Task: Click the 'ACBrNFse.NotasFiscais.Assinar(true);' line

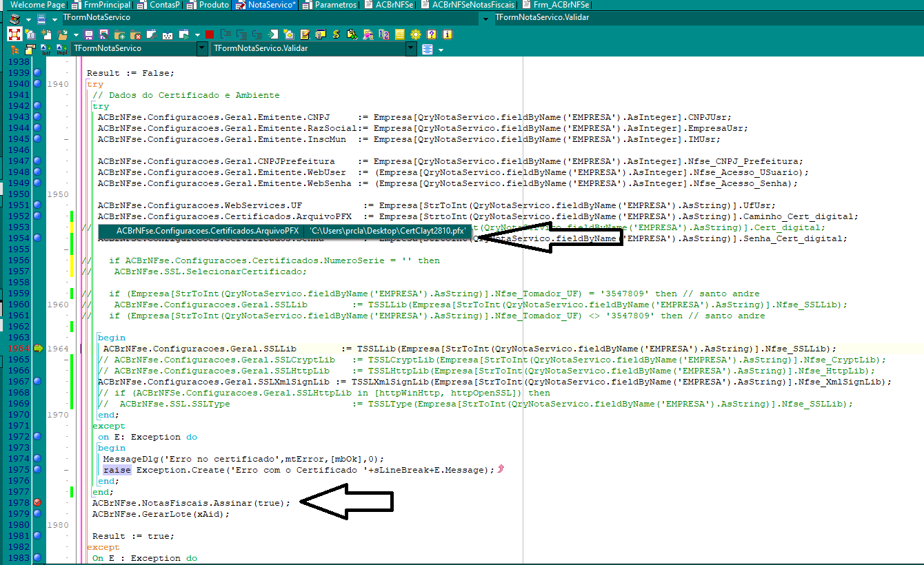Action: click(x=192, y=503)
